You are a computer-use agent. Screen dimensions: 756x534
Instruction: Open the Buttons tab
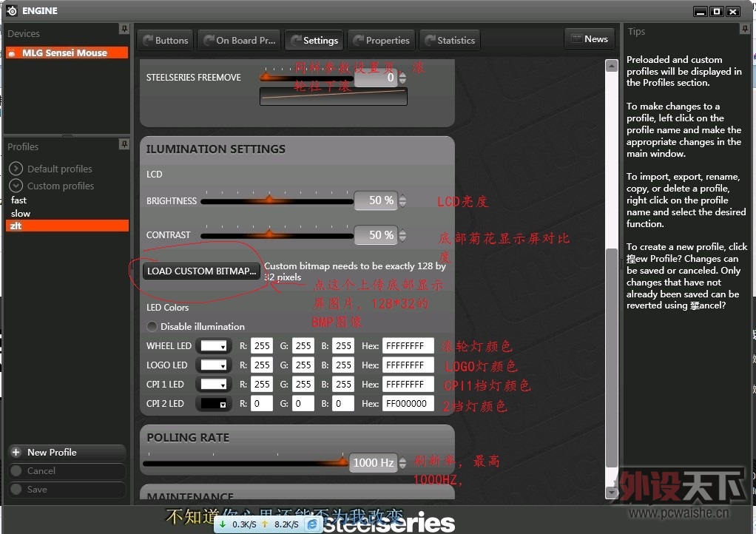tap(166, 41)
